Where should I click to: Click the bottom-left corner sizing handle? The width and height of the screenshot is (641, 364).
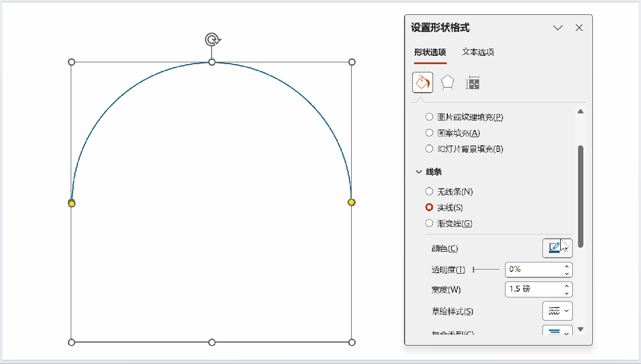click(x=71, y=343)
